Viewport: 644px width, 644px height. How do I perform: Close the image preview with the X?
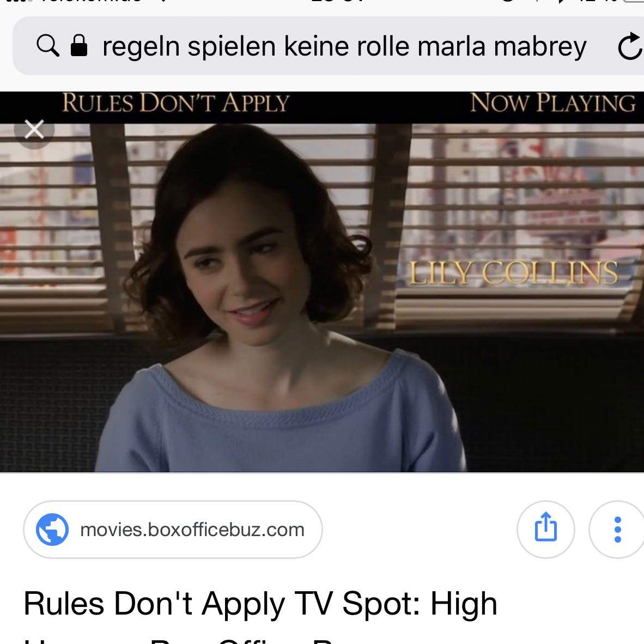(34, 129)
